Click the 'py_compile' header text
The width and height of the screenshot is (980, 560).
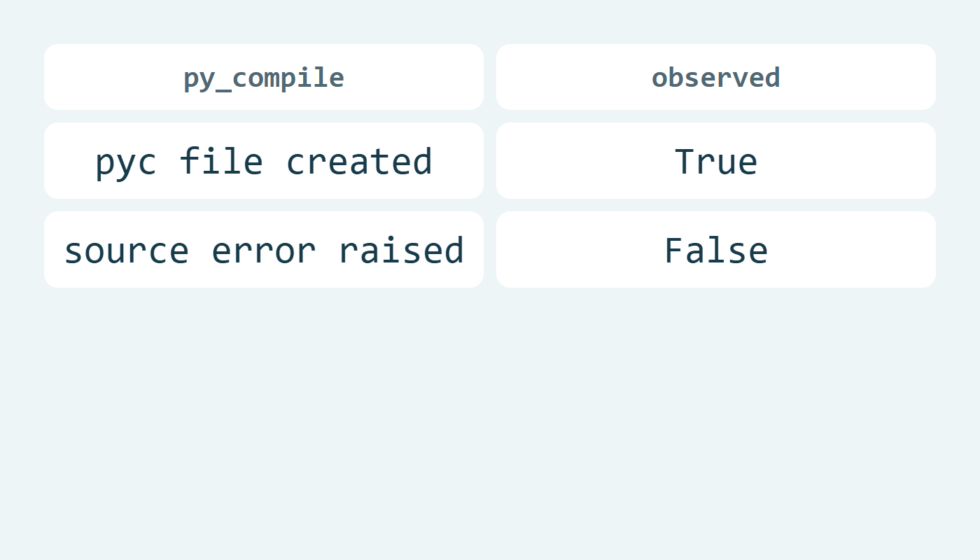tap(264, 78)
